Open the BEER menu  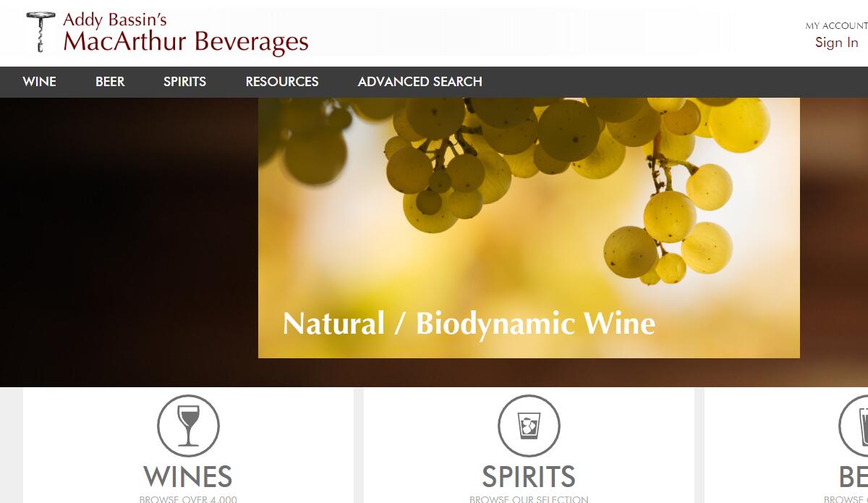tap(110, 82)
